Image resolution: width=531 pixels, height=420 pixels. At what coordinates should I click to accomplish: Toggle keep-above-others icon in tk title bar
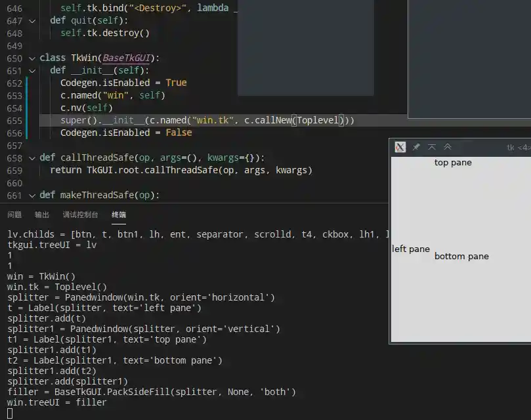coord(432,147)
